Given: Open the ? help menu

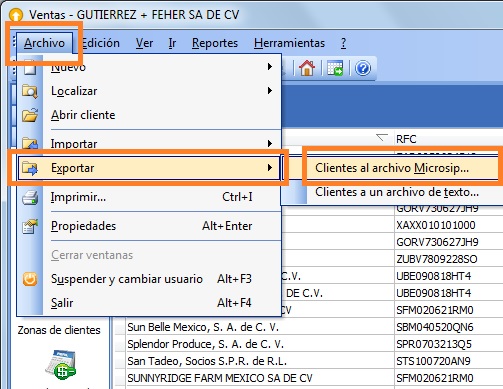Looking at the screenshot, I should click(x=343, y=43).
